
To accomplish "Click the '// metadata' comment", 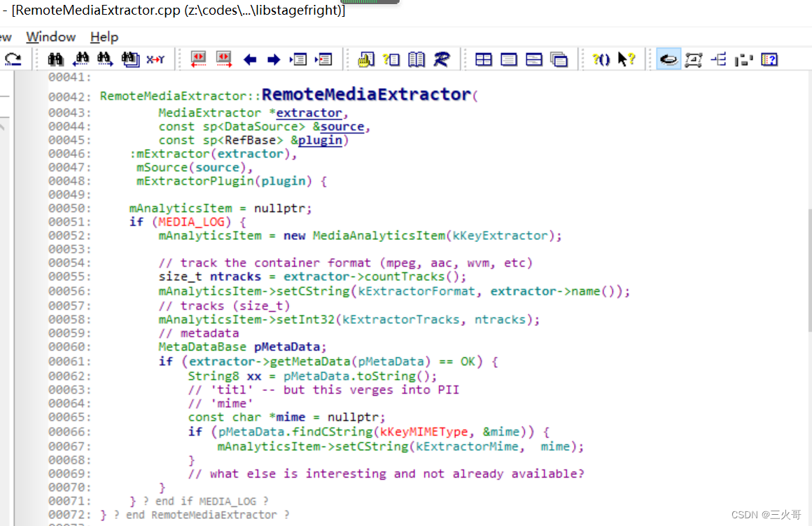I will 199,333.
